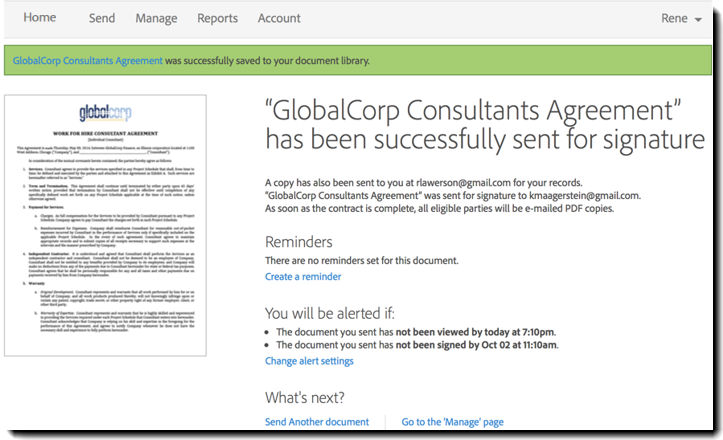Select the Reports menu item
The height and width of the screenshot is (440, 723).
(x=218, y=18)
